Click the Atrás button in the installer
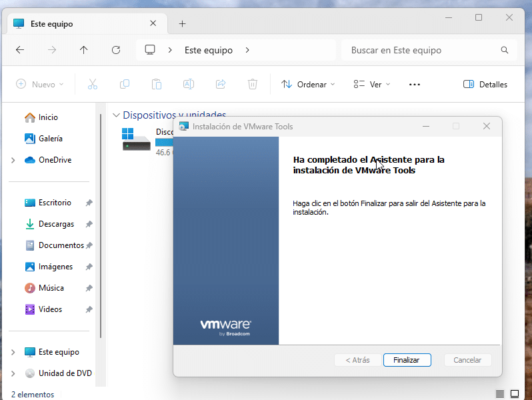The height and width of the screenshot is (400, 532). pyautogui.click(x=357, y=360)
